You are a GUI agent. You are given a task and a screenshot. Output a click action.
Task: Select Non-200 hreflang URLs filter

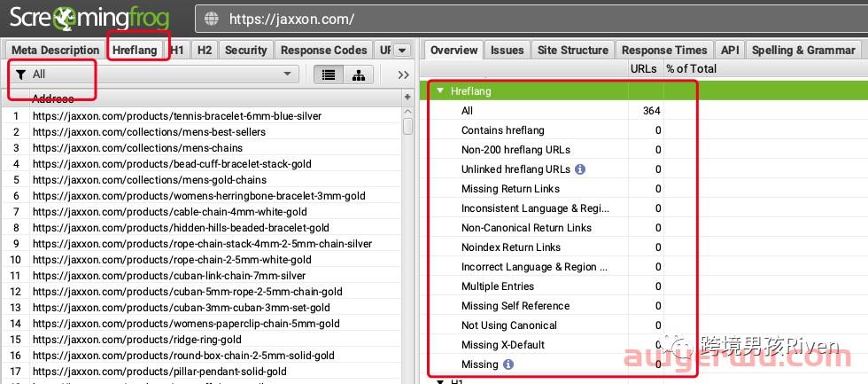pyautogui.click(x=515, y=150)
